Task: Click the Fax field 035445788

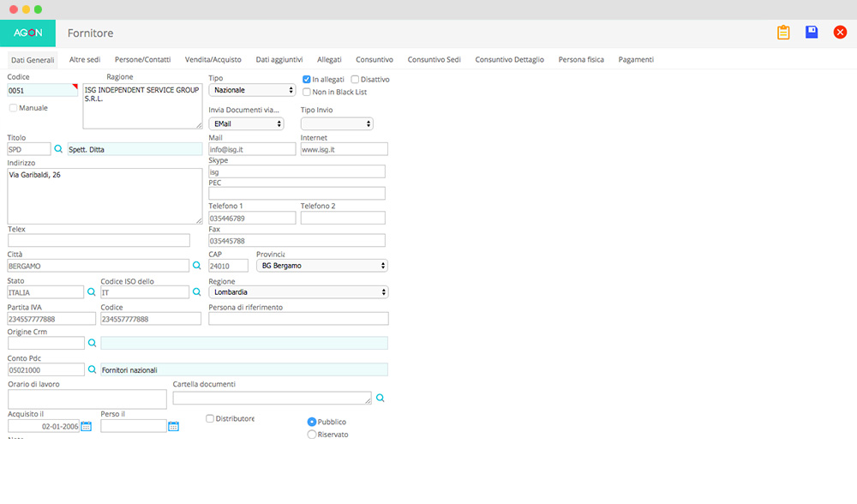Action: click(297, 241)
